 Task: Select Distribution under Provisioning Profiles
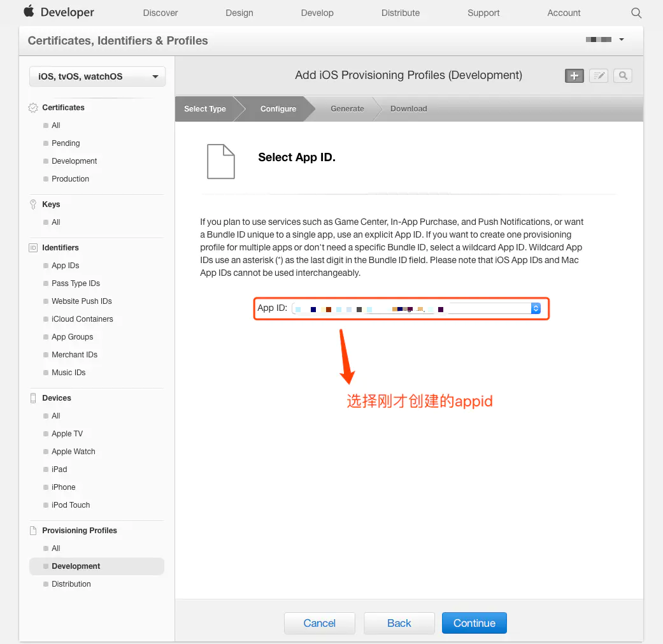point(71,584)
